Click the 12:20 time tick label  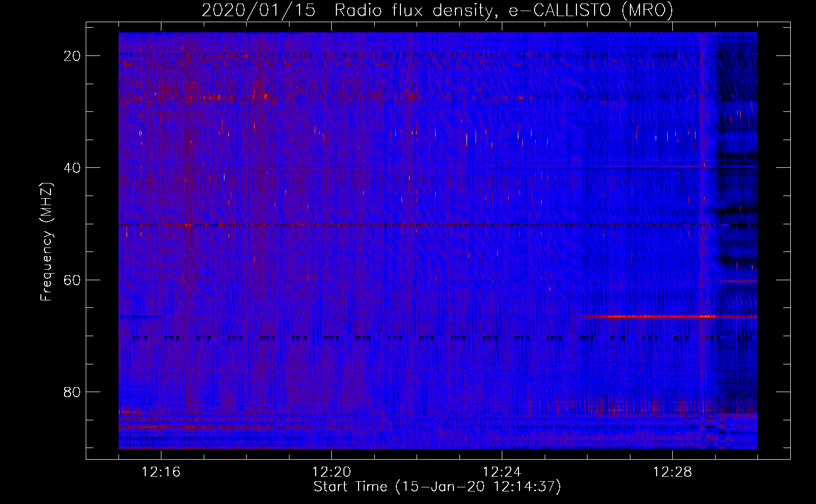click(x=331, y=472)
